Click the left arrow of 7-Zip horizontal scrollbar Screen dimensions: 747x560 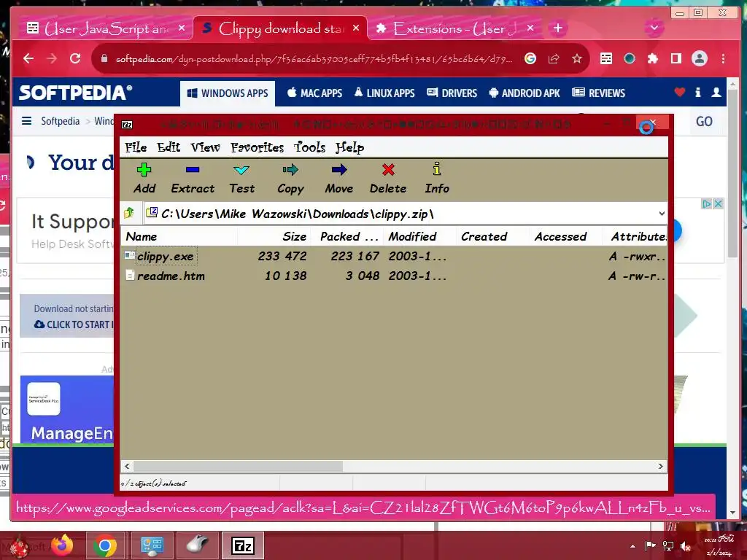[127, 466]
